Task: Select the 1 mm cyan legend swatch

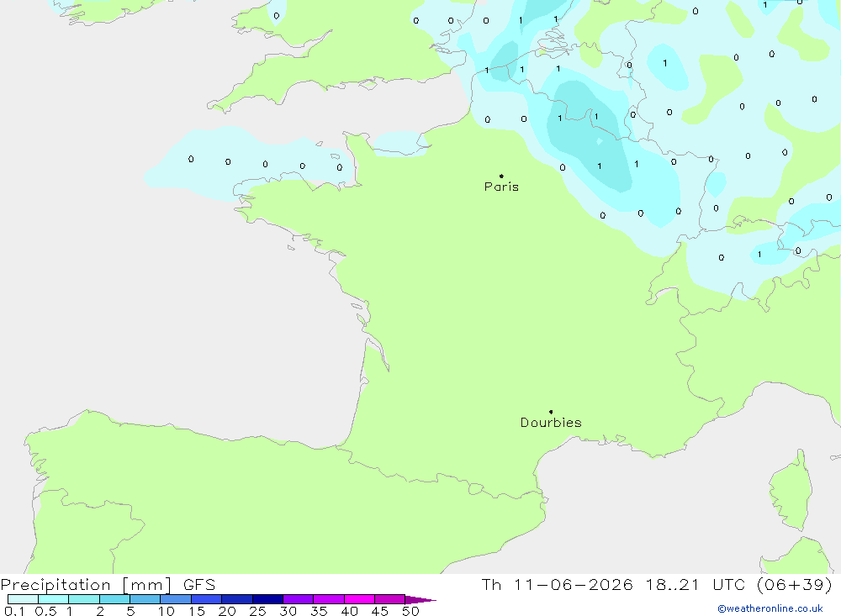Action: [x=84, y=599]
